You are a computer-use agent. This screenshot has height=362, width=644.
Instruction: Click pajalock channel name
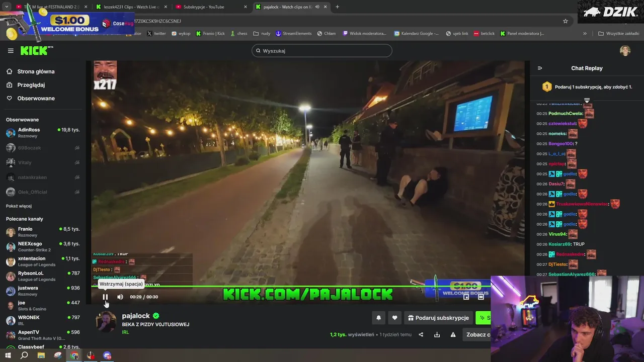[x=136, y=316]
